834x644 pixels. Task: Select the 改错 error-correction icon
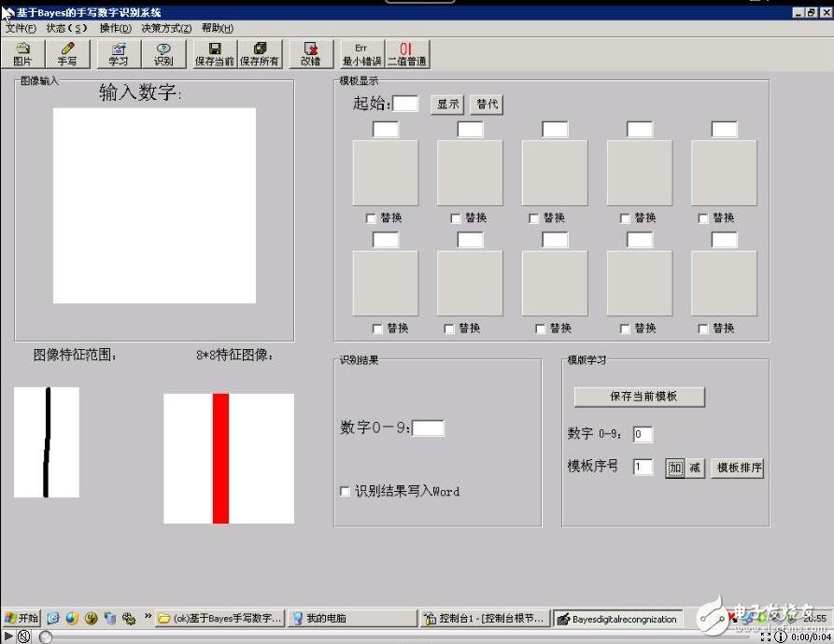click(310, 53)
